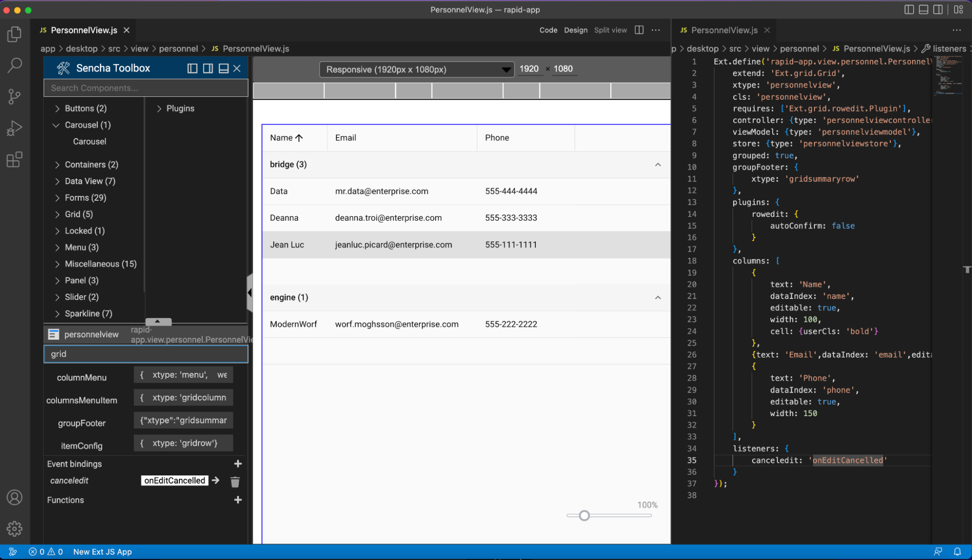Screen dimensions: 972x560
Task: Expand the Plugins tree node
Action: (x=159, y=108)
